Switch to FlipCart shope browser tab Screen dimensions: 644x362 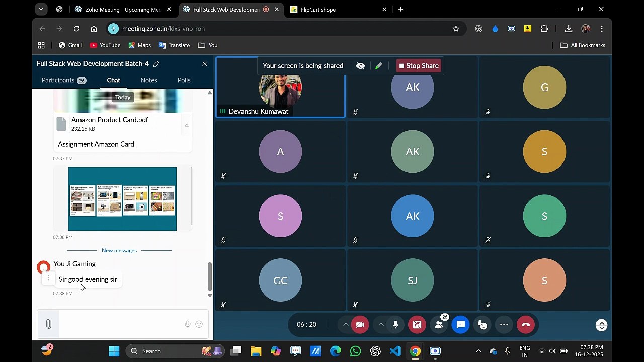coord(338,9)
